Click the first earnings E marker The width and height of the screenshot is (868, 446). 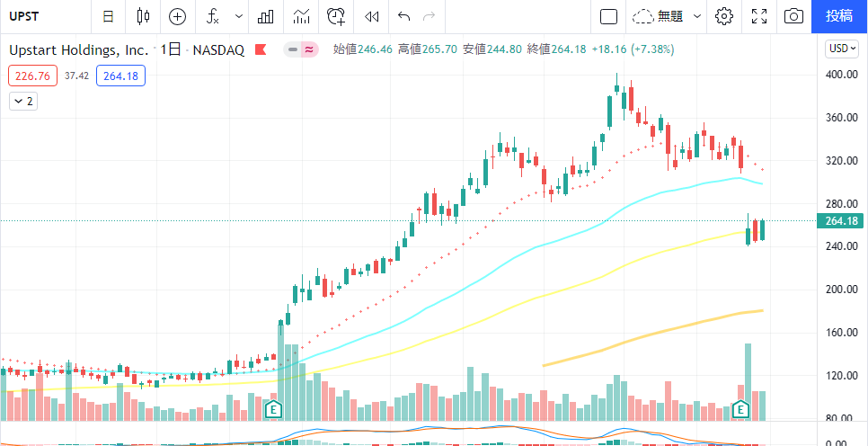(x=273, y=410)
